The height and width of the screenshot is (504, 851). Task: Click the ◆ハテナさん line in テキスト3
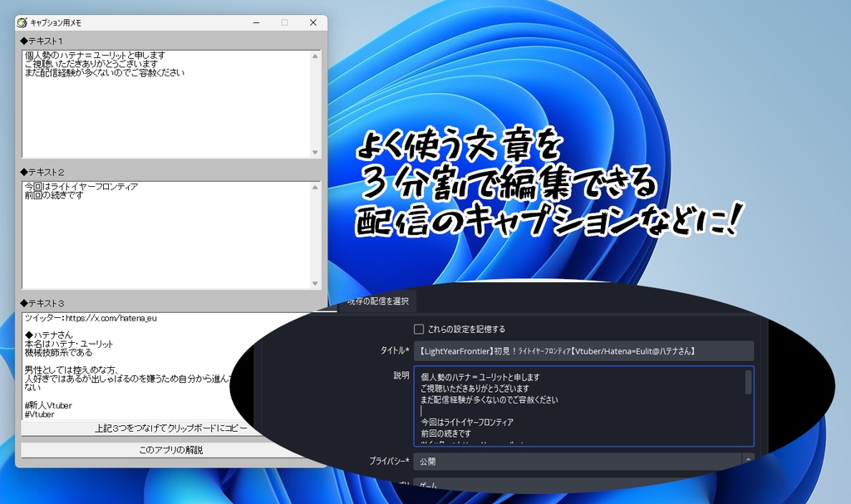click(49, 335)
